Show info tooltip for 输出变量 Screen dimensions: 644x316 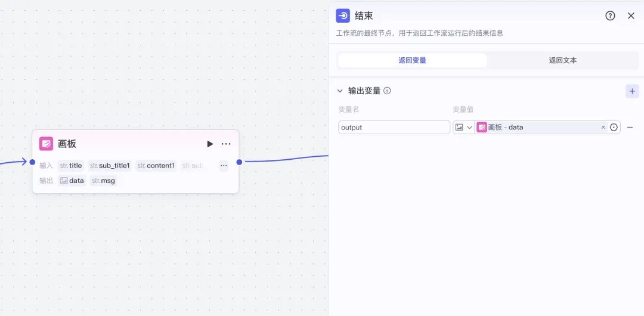pyautogui.click(x=387, y=91)
